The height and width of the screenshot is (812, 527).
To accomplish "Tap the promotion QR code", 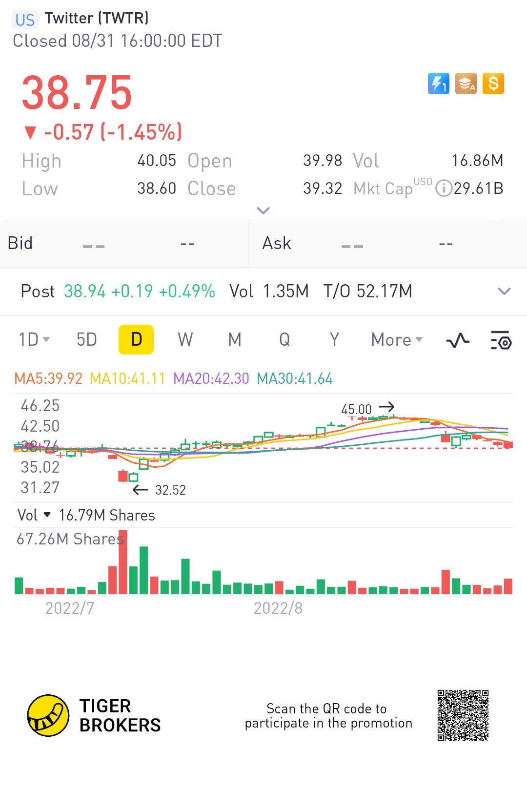I will pyautogui.click(x=463, y=715).
